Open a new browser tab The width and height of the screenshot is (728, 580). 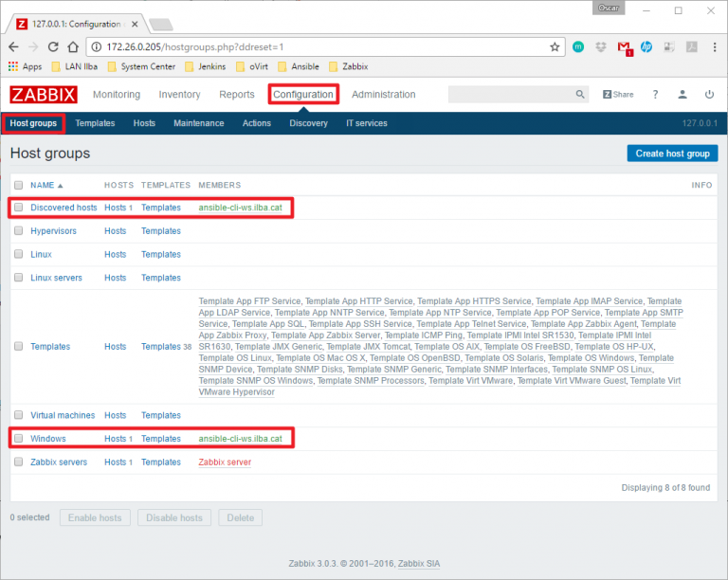pyautogui.click(x=161, y=24)
